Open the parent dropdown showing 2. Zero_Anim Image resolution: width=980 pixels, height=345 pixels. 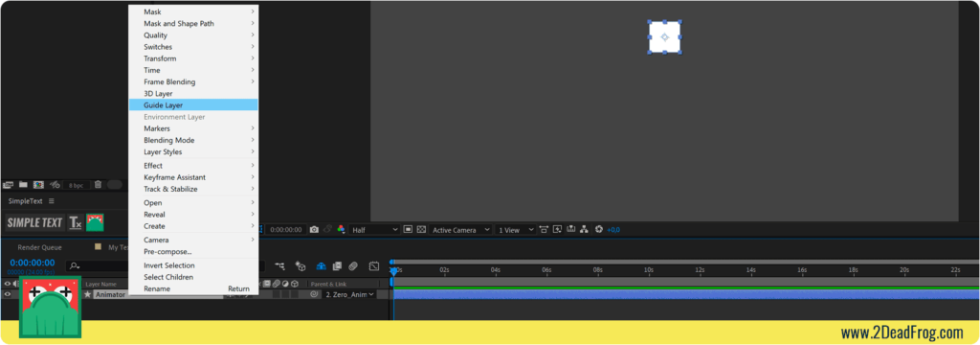(x=349, y=294)
